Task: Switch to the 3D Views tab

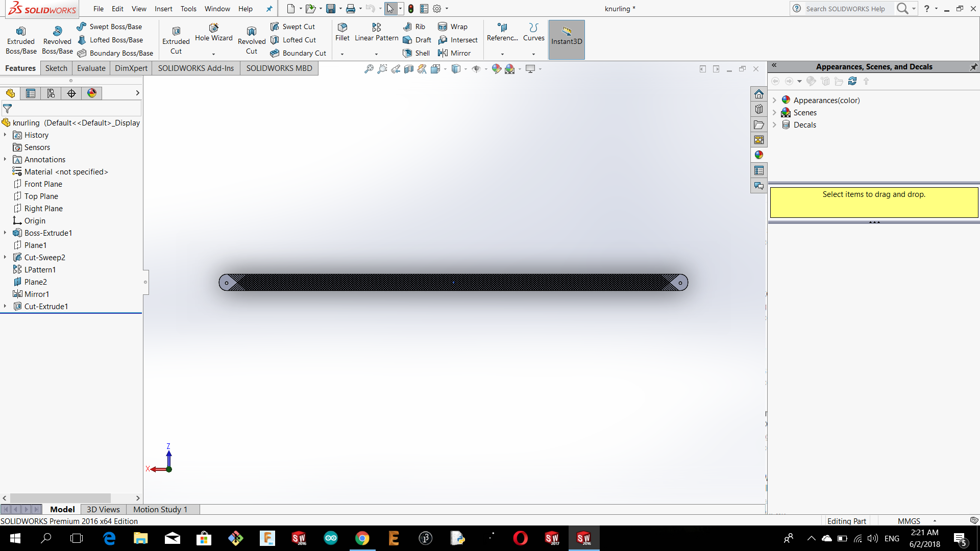Action: 103,509
